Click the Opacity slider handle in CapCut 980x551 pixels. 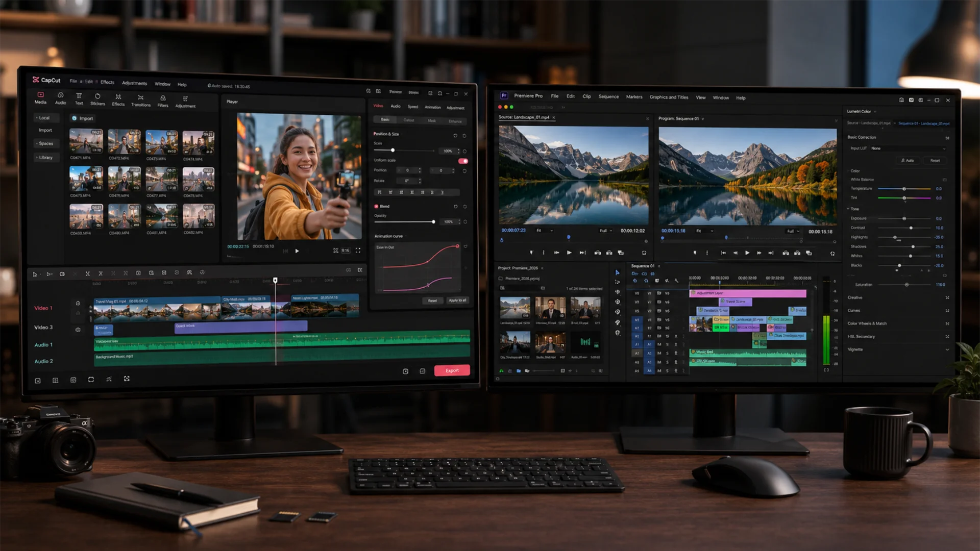pyautogui.click(x=433, y=222)
